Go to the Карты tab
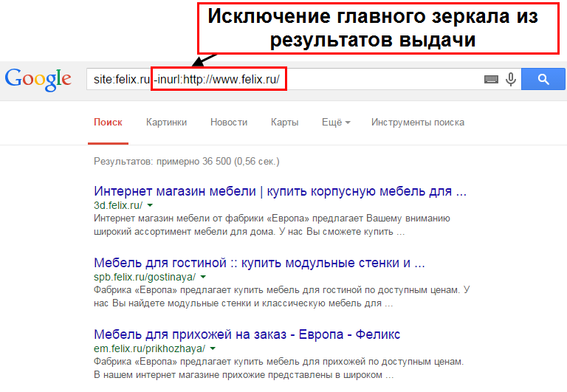 pos(284,123)
